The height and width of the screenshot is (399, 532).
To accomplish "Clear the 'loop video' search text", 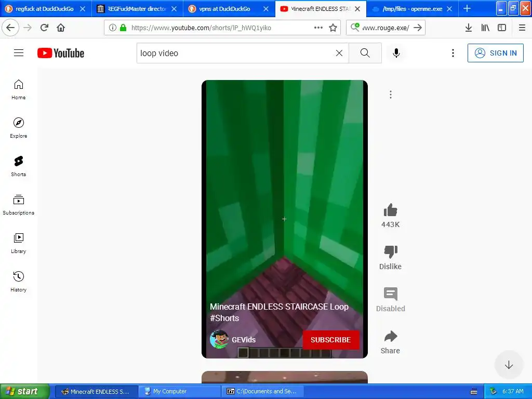I will pos(339,53).
